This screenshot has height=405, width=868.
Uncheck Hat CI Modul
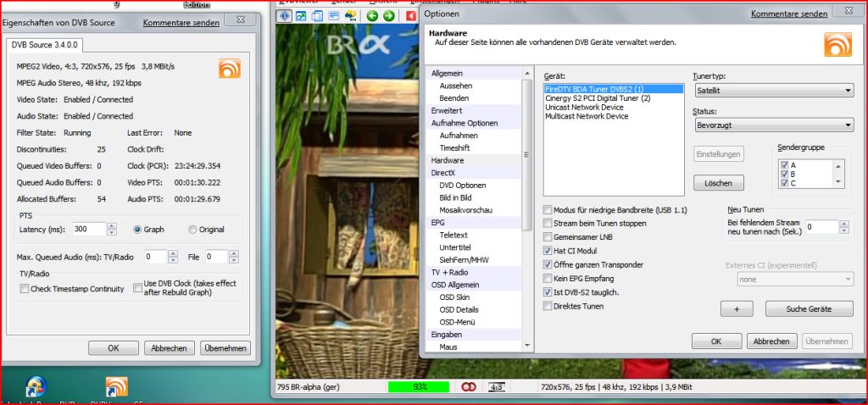(548, 251)
